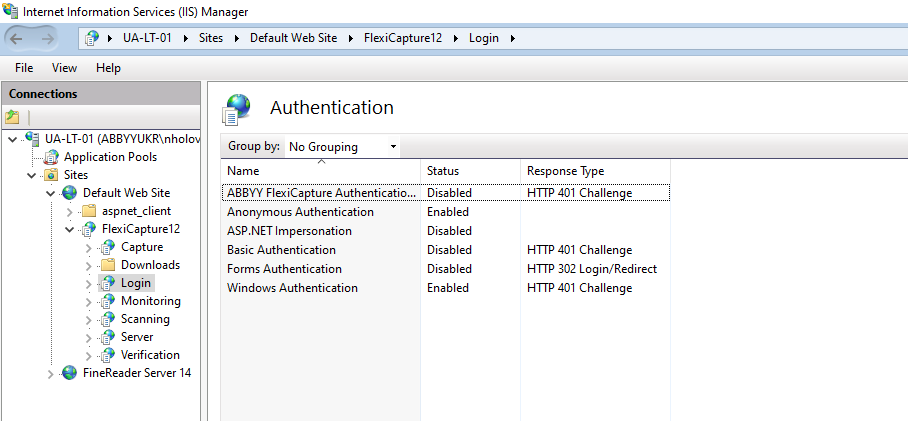Click the Forward navigation arrow
Image resolution: width=908 pixels, height=421 pixels.
47,39
